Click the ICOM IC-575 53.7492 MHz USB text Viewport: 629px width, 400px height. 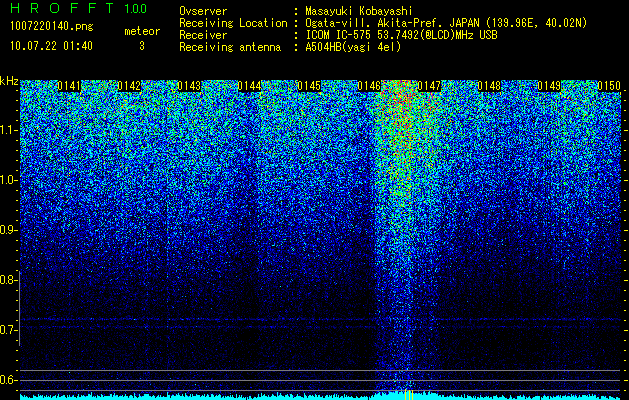pyautogui.click(x=401, y=35)
